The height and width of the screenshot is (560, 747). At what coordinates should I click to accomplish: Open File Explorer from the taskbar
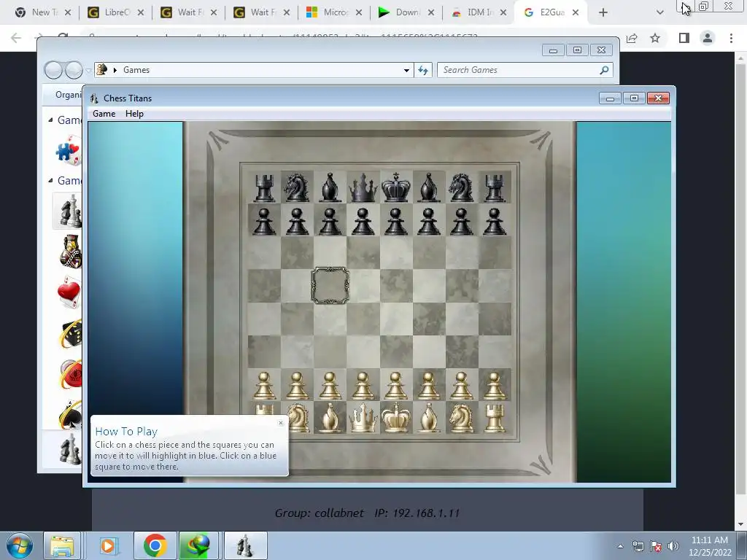pos(62,545)
